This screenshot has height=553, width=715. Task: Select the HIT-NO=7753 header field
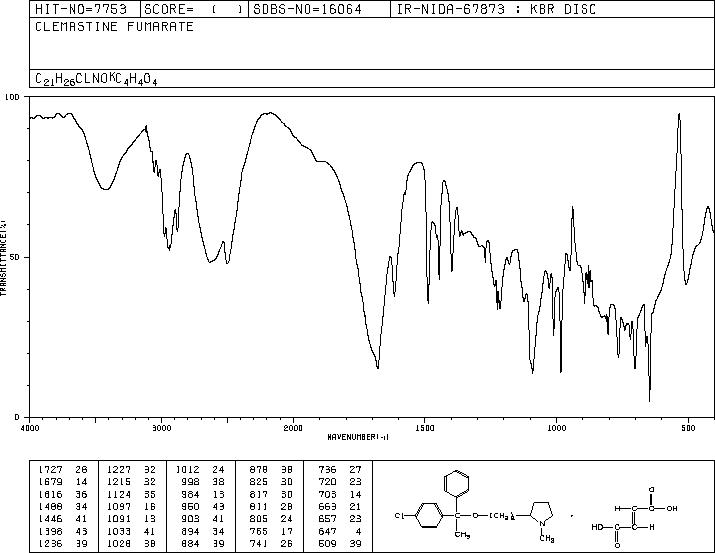click(81, 9)
